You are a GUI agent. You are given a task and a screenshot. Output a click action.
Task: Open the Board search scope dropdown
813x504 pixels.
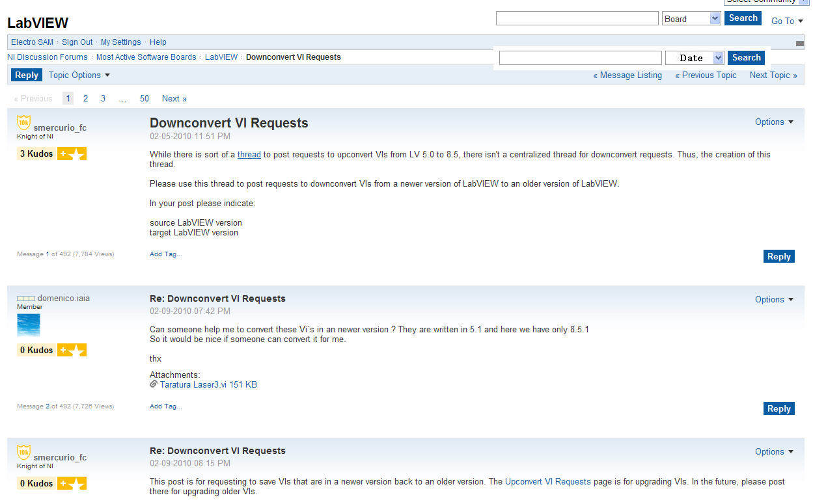tap(691, 19)
